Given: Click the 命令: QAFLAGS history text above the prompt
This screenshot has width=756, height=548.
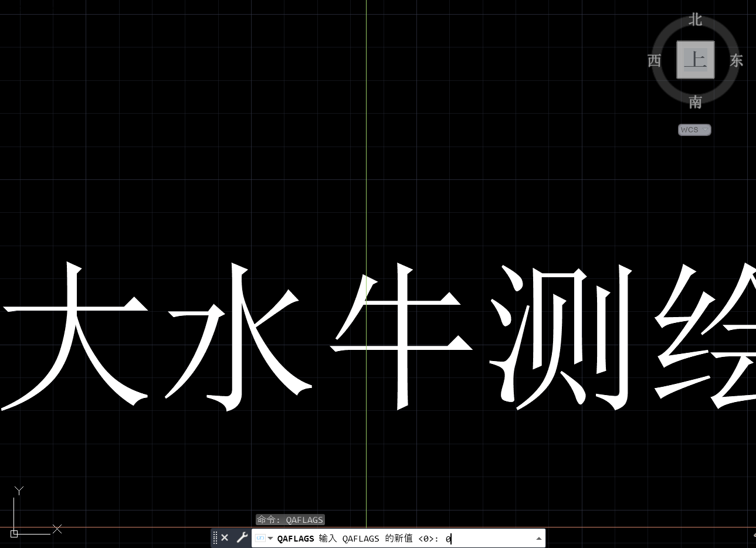Looking at the screenshot, I should [290, 519].
